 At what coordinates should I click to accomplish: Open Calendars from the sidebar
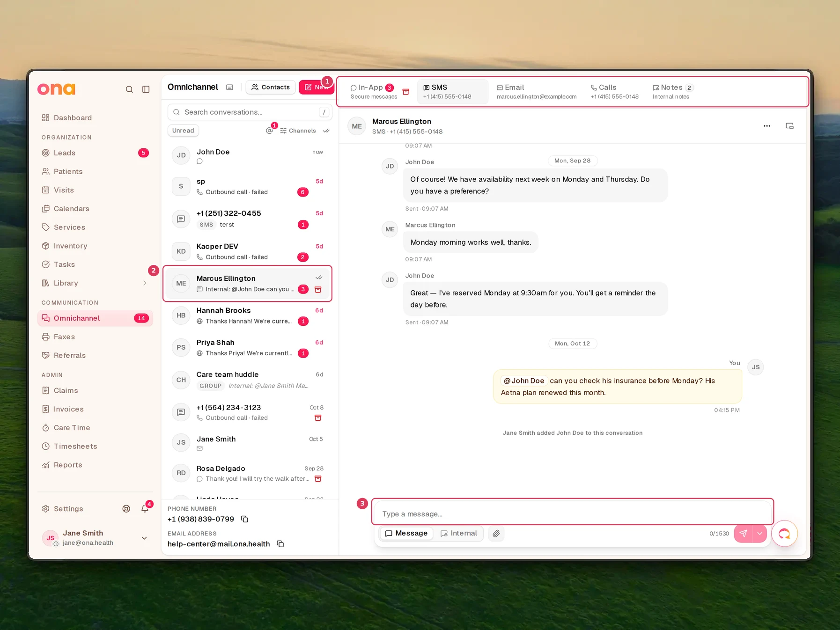[x=95, y=209]
